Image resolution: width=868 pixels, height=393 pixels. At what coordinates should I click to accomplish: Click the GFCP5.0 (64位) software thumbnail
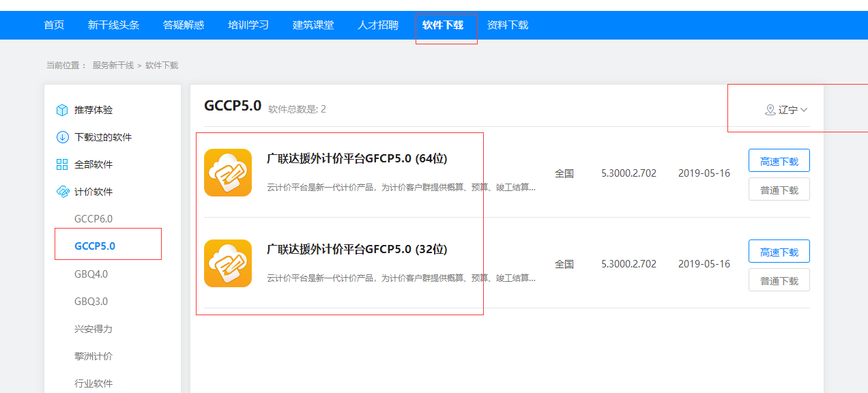228,172
